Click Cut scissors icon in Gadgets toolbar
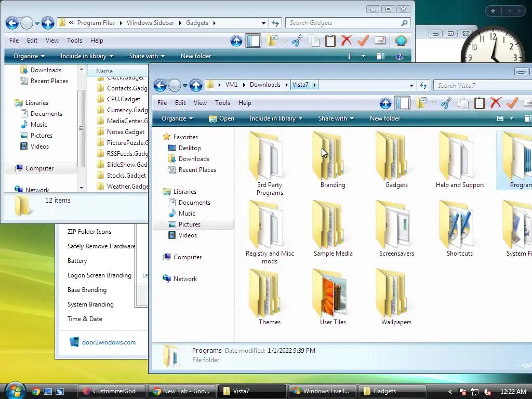The image size is (532, 399). [x=297, y=41]
